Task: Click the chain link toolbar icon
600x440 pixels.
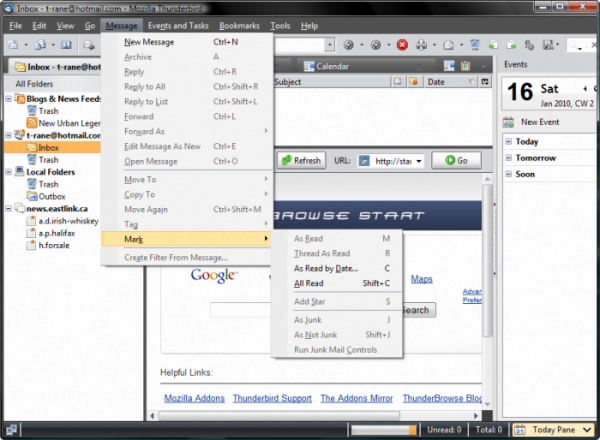Action: (x=530, y=45)
